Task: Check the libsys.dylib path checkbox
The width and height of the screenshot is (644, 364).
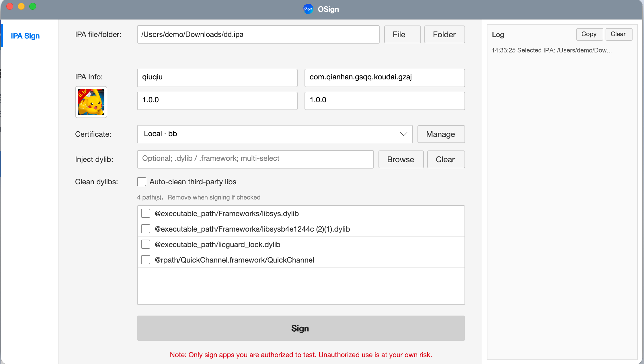Action: (146, 213)
